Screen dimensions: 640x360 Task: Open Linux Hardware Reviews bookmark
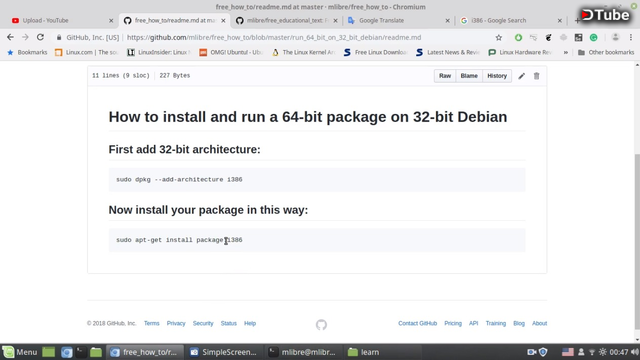tap(520, 52)
